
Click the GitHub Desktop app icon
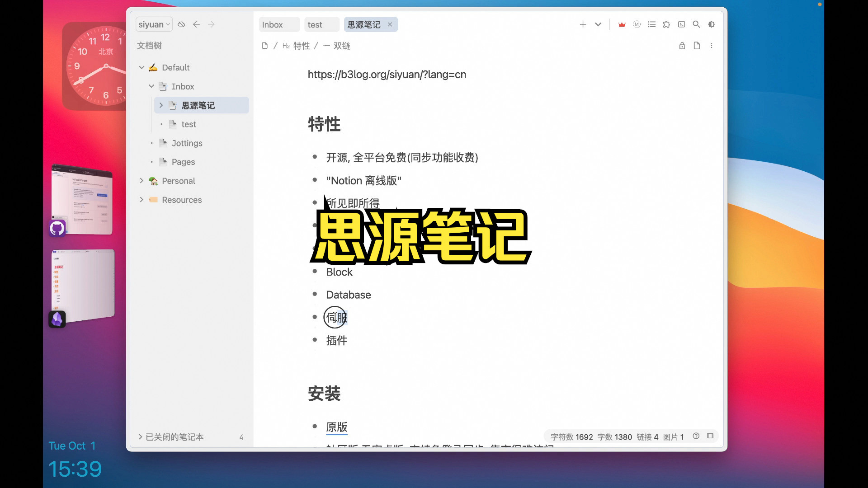coord(57,228)
